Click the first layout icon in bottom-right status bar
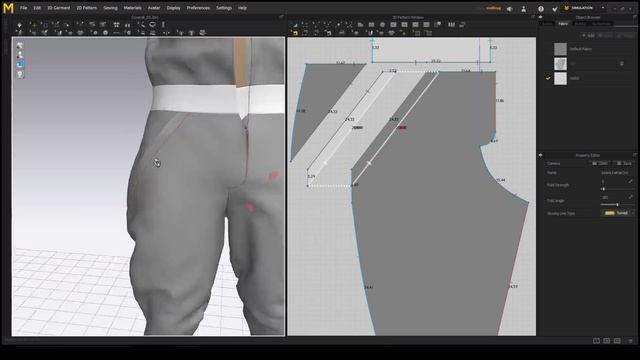The width and height of the screenshot is (640, 360). click(596, 340)
